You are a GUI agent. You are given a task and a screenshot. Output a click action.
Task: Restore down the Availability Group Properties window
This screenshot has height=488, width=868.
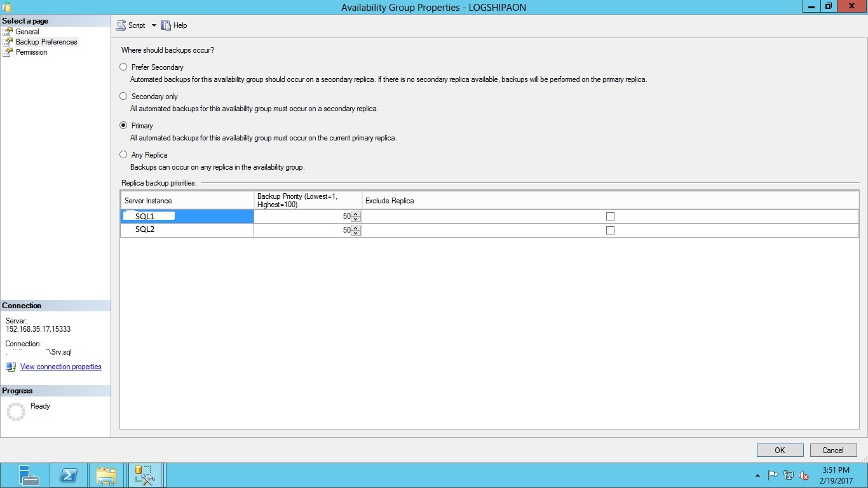[829, 6]
